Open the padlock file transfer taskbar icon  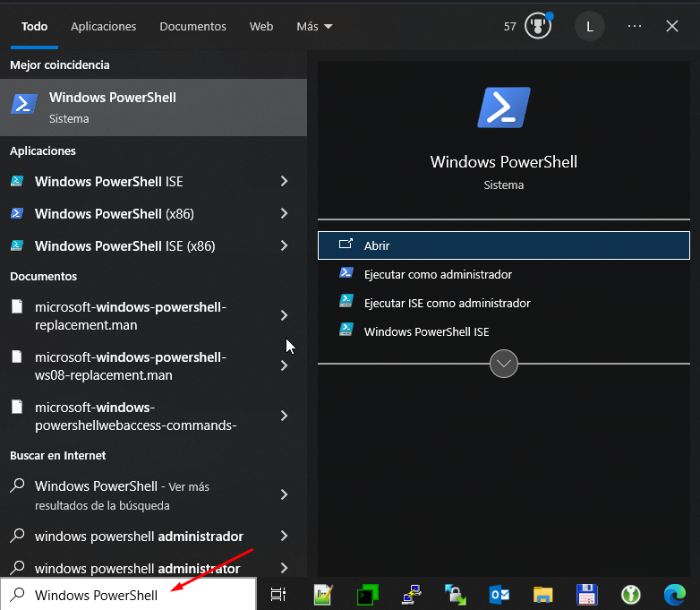[x=455, y=595]
